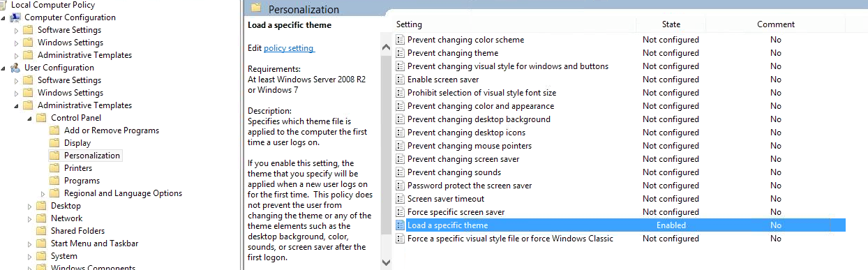Collapse the Control Panel tree node

30,118
